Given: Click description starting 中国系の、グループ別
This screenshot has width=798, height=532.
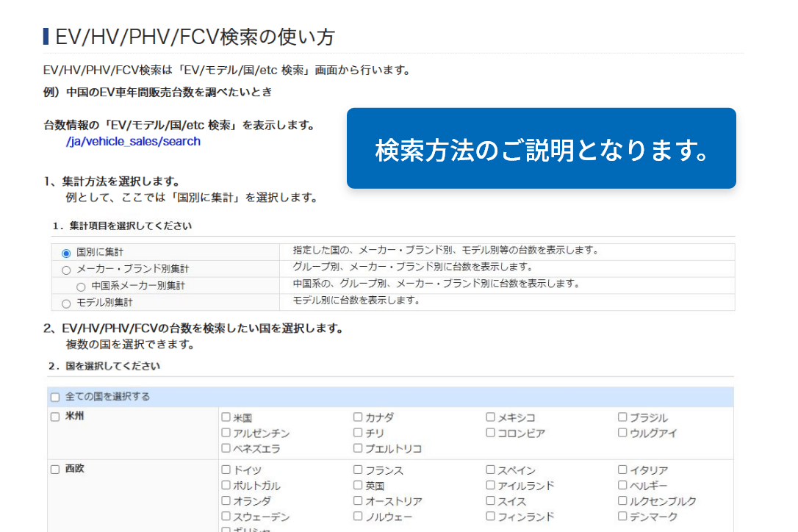Looking at the screenshot, I should pyautogui.click(x=437, y=284).
